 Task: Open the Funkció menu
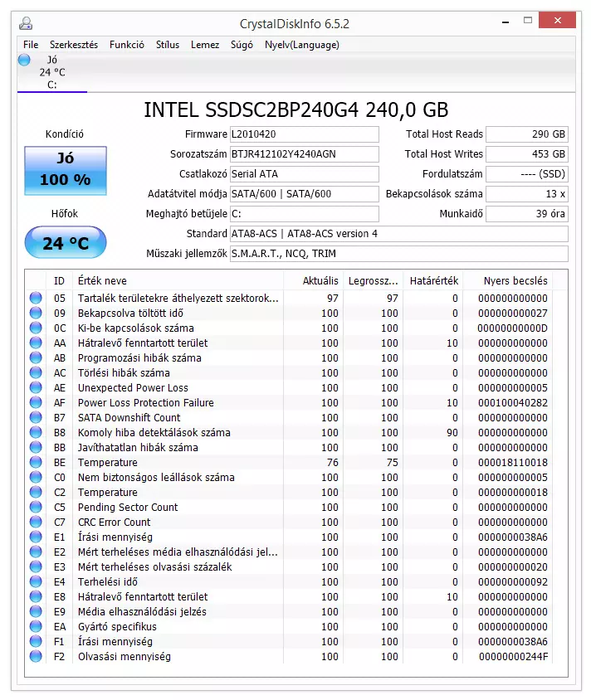pos(127,45)
